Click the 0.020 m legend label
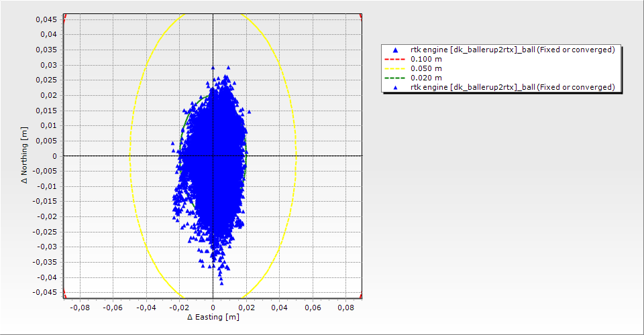The width and height of the screenshot is (644, 335). [427, 78]
